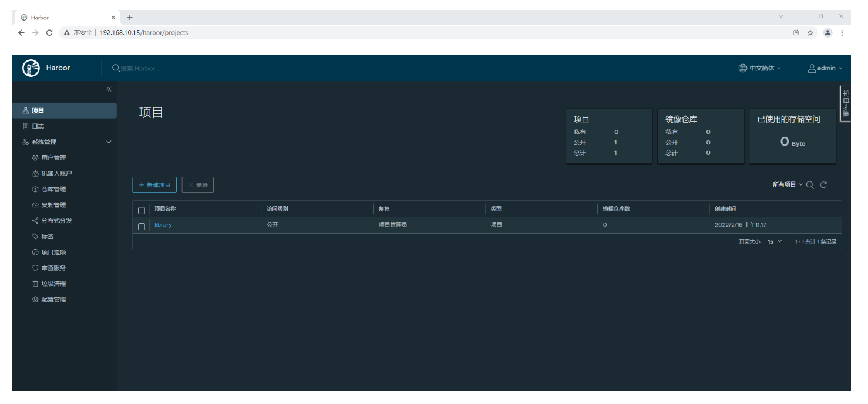The height and width of the screenshot is (404, 868).
Task: Open a new browser tab
Action: click(x=130, y=18)
